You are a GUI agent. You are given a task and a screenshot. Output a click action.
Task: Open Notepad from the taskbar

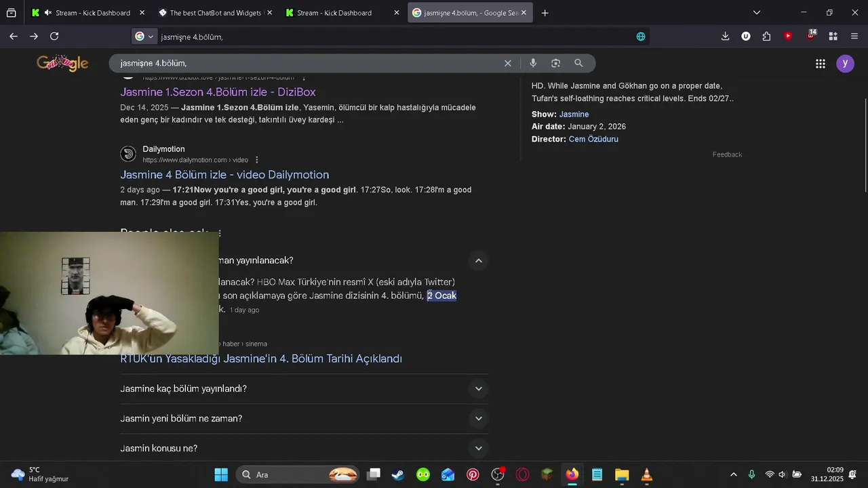click(597, 474)
